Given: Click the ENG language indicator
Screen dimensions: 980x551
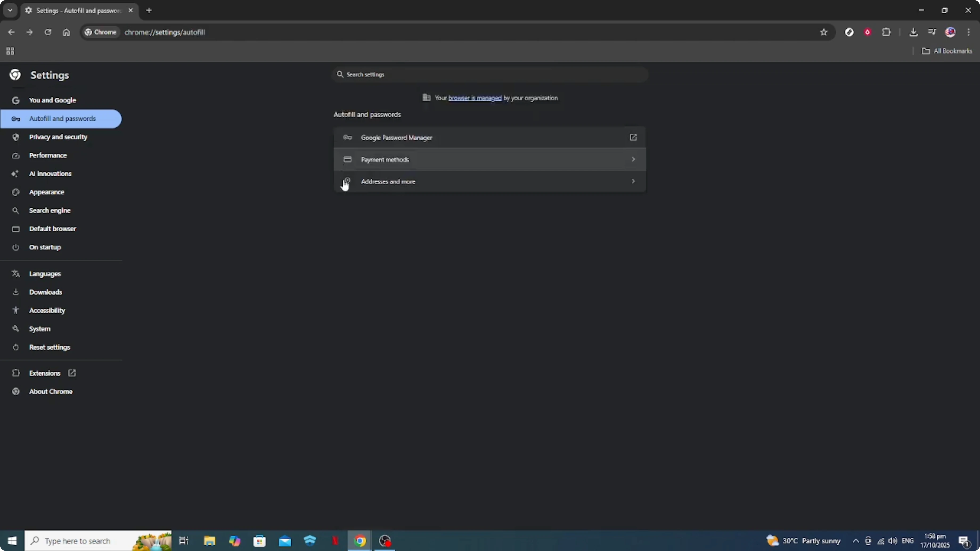Looking at the screenshot, I should pyautogui.click(x=908, y=541).
